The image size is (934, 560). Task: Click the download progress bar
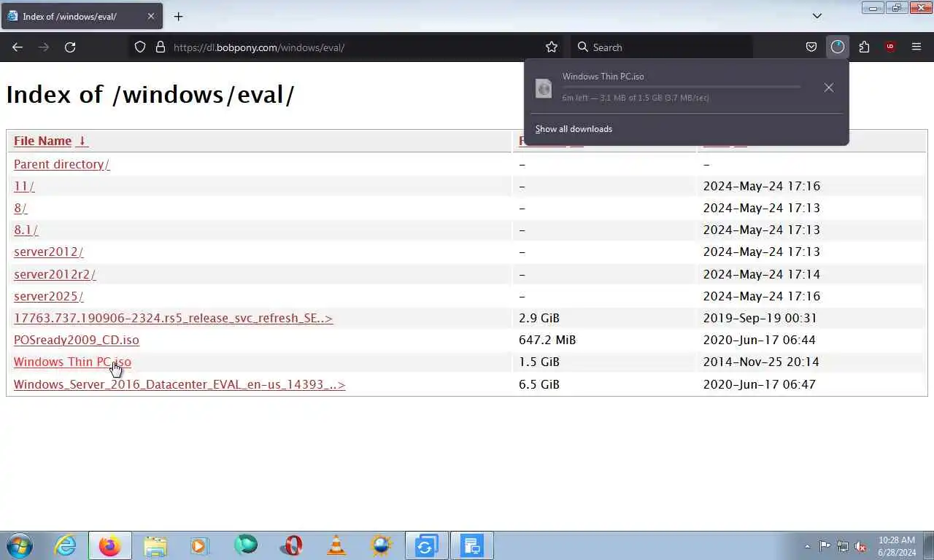pyautogui.click(x=681, y=87)
